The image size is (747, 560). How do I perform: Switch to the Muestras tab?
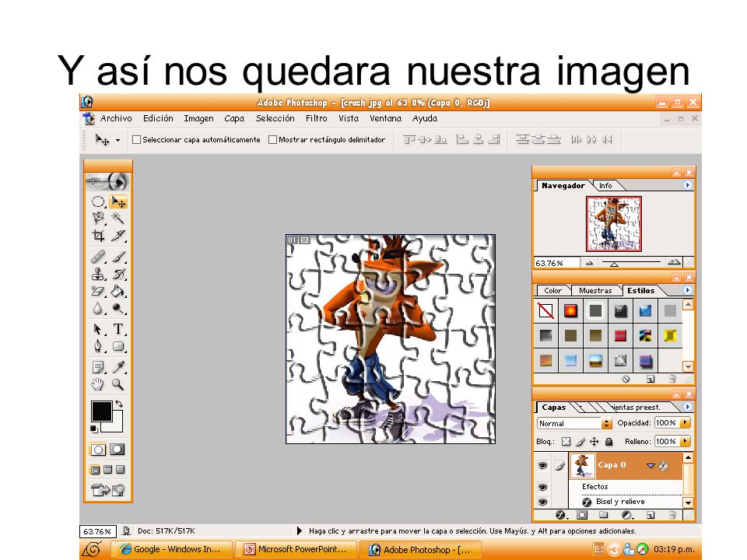[x=595, y=290]
